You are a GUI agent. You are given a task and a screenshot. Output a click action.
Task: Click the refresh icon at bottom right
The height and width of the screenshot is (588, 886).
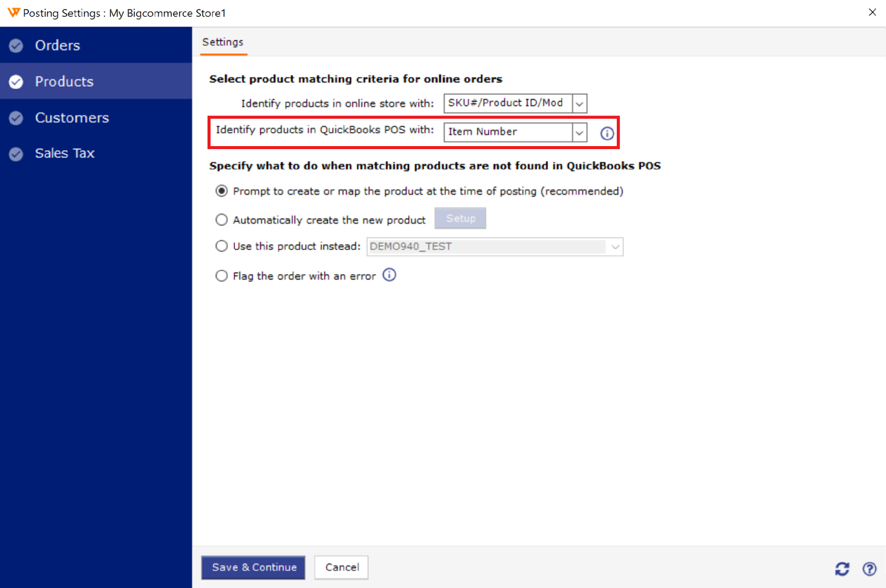tap(842, 569)
